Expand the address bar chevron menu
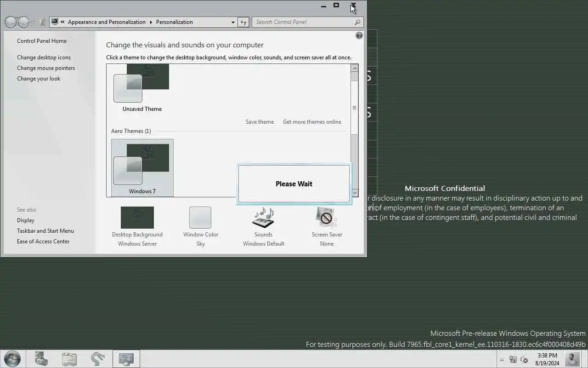 coord(63,22)
